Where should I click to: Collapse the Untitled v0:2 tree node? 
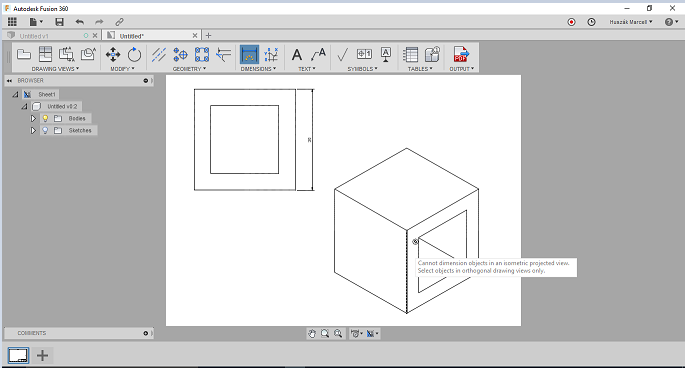click(x=24, y=106)
